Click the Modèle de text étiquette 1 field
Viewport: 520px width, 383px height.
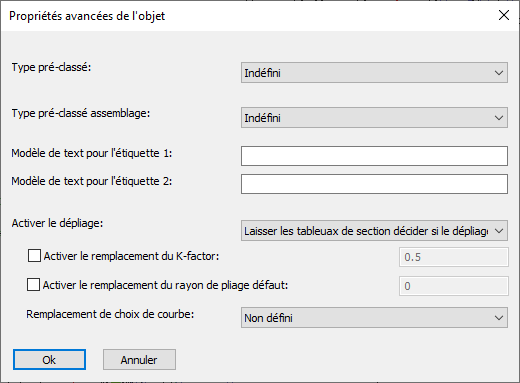[374, 156]
